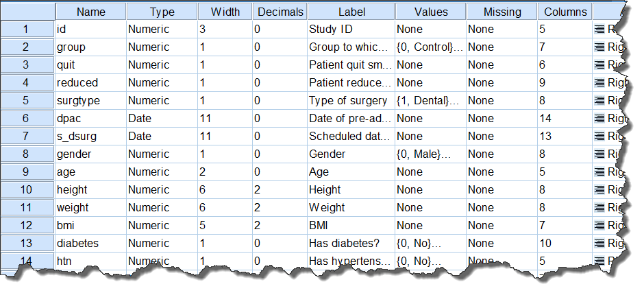644x293 pixels.
Task: Click the right-align icon in the id row
Action: click(x=599, y=30)
